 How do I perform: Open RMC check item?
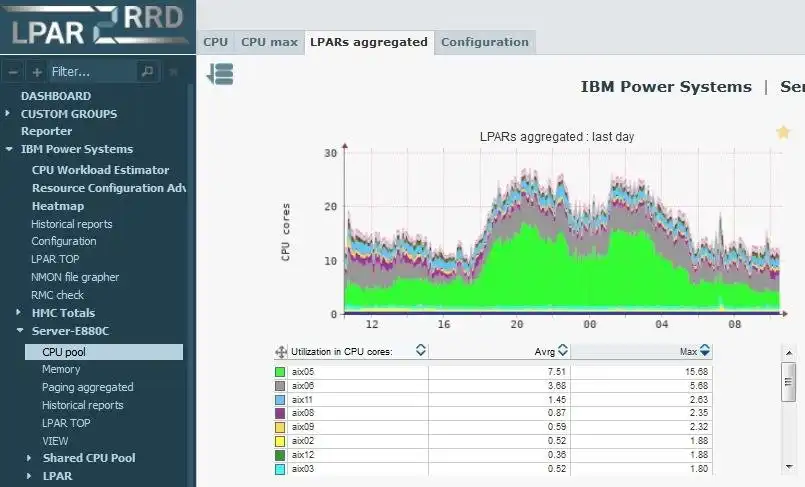57,295
